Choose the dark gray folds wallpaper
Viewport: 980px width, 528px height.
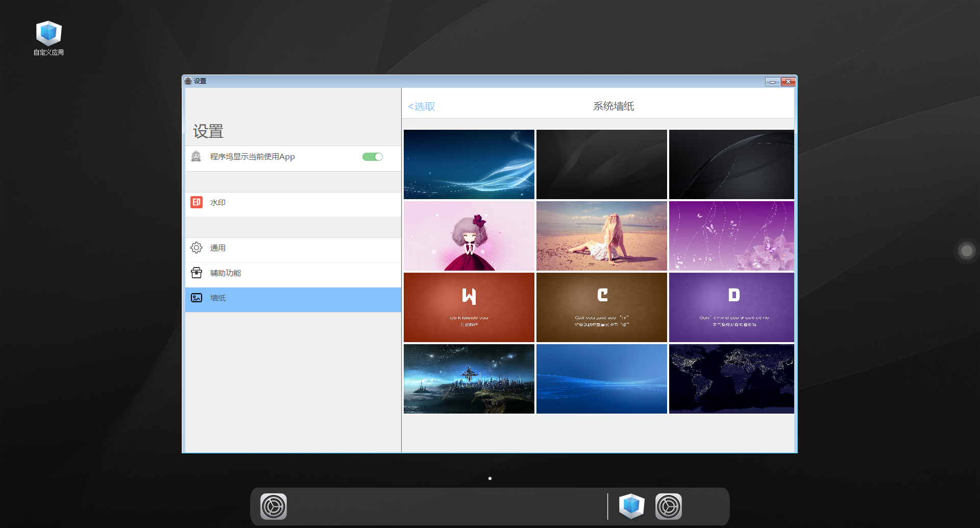(x=602, y=164)
